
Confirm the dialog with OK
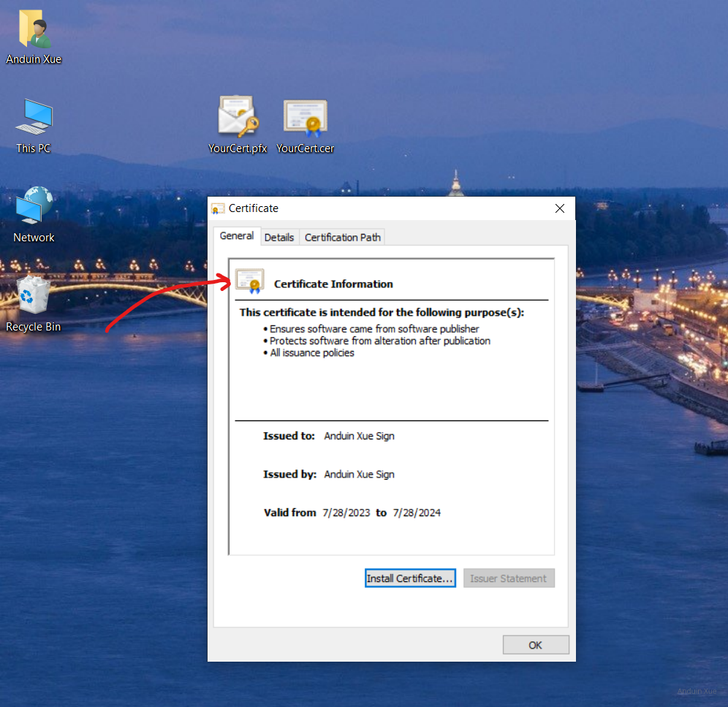tap(535, 645)
